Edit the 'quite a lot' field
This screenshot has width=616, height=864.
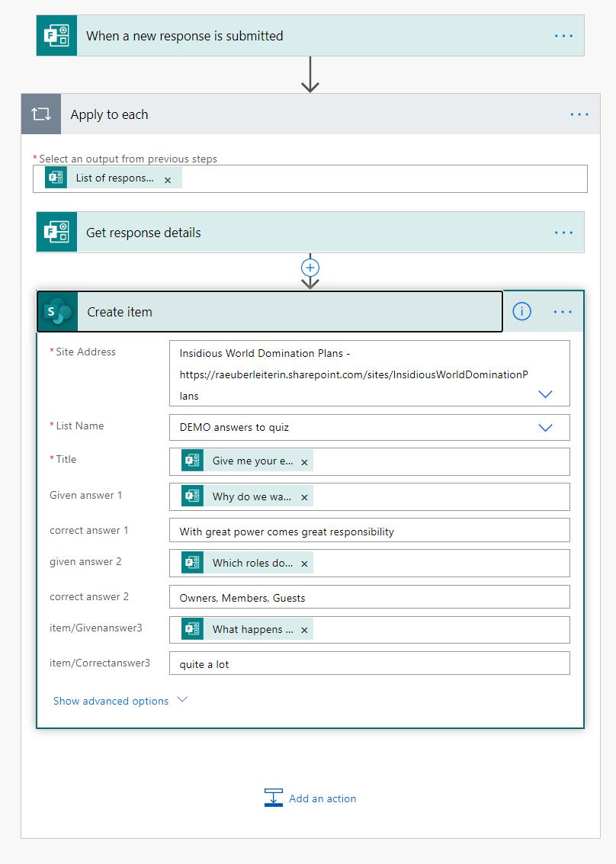pyautogui.click(x=370, y=663)
